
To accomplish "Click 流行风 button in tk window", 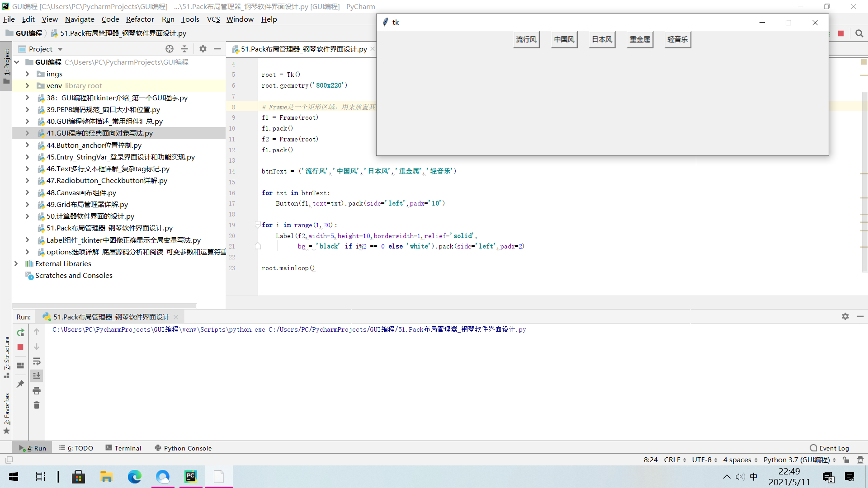I will point(526,40).
